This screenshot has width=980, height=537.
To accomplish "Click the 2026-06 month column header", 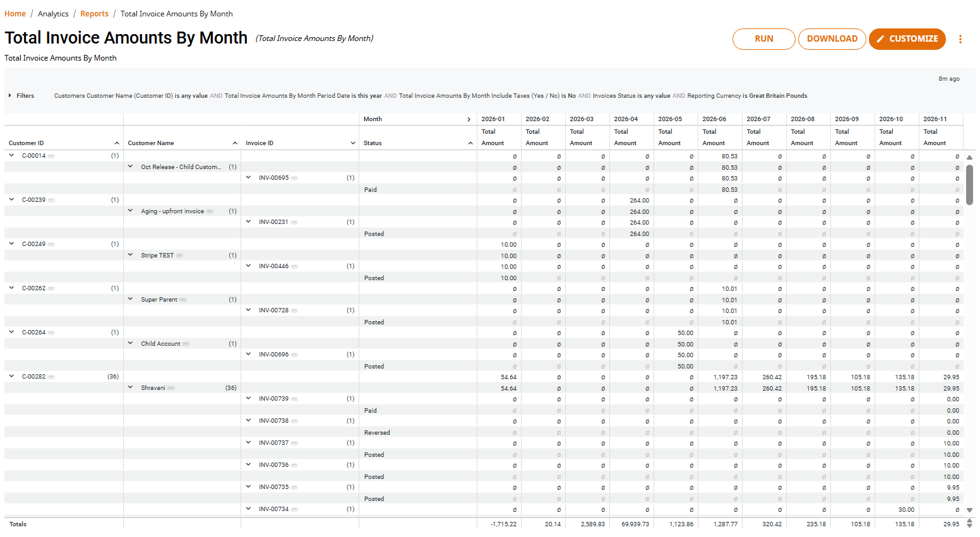I will [x=714, y=119].
